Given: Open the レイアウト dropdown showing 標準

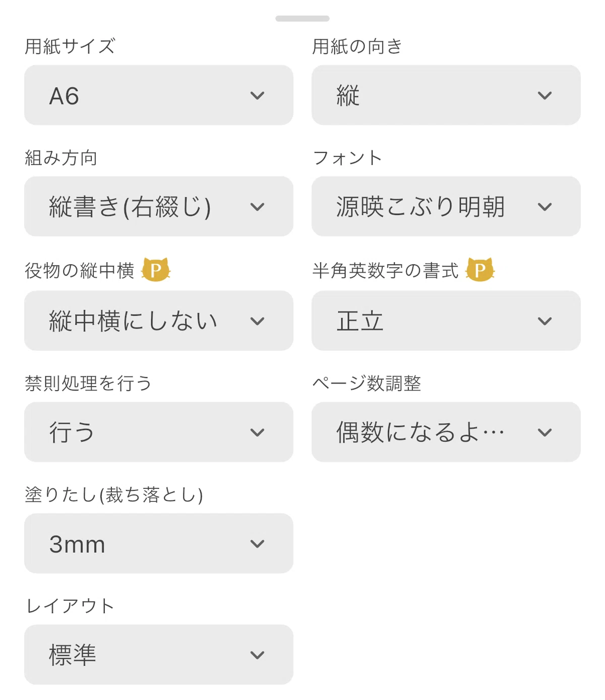Looking at the screenshot, I should 159,655.
